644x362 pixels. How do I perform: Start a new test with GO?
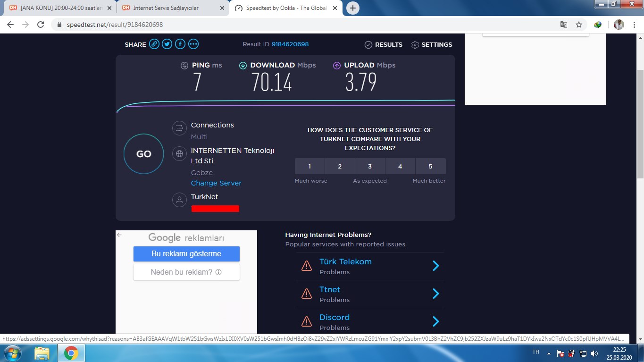(x=143, y=154)
